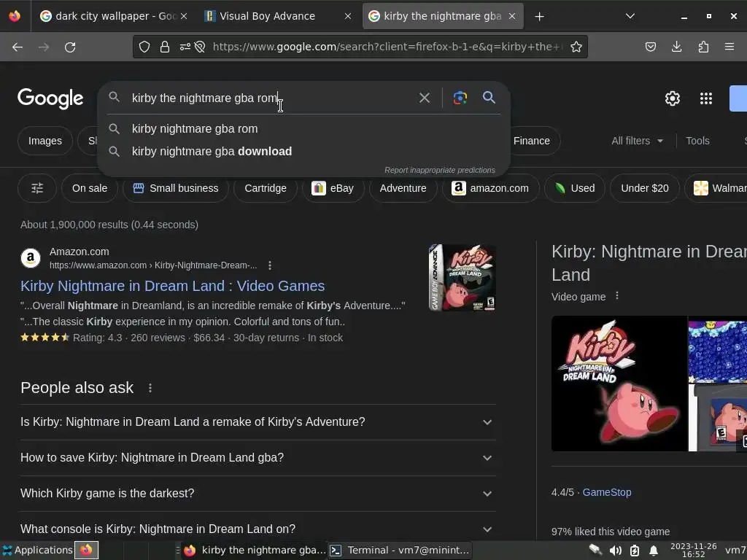This screenshot has height=560, width=747.
Task: Open the site permissions icon in URL bar
Action: (185, 47)
